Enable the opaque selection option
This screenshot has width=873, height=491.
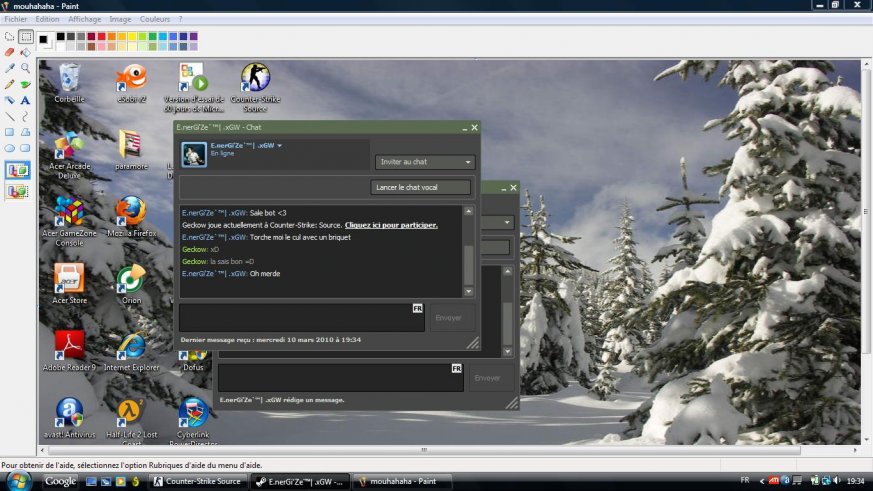[18, 170]
